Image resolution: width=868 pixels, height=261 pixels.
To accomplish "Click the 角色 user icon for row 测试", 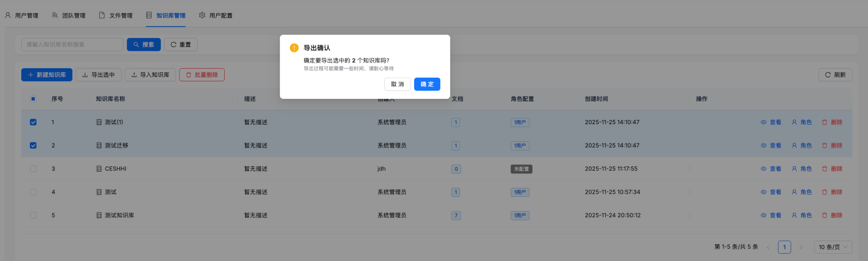I will pos(794,192).
